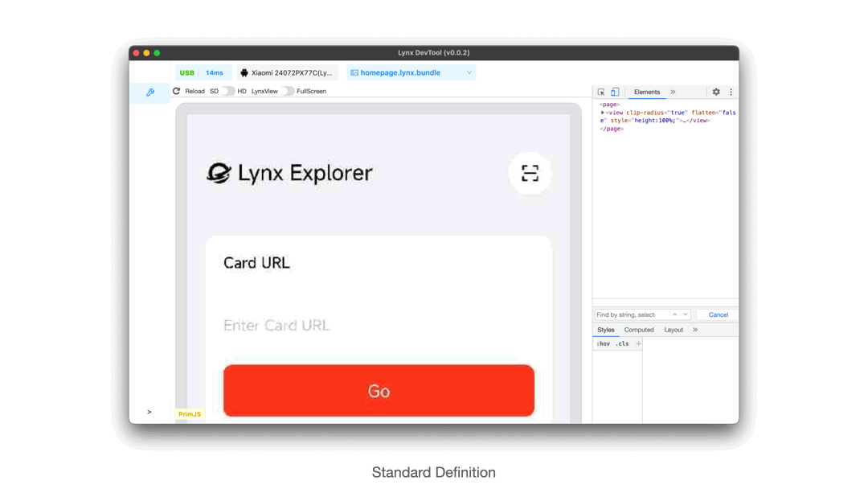Open the homepage.lynx.bundle dropdown
Screen dimensions: 868x489
(411, 72)
